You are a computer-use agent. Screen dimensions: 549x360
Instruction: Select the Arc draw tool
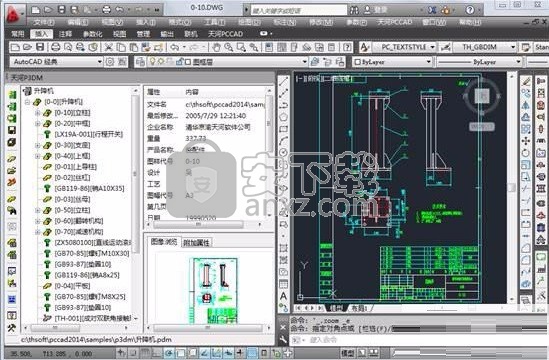[283, 140]
